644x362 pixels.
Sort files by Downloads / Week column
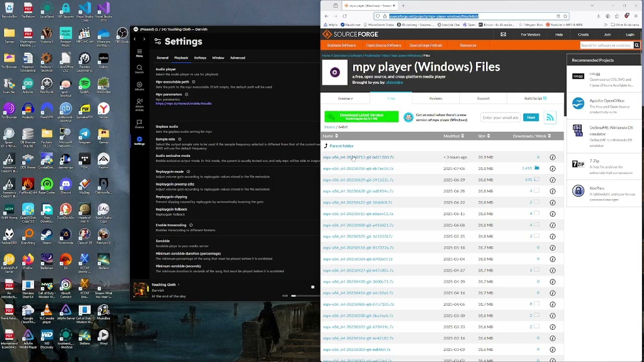[x=532, y=136]
